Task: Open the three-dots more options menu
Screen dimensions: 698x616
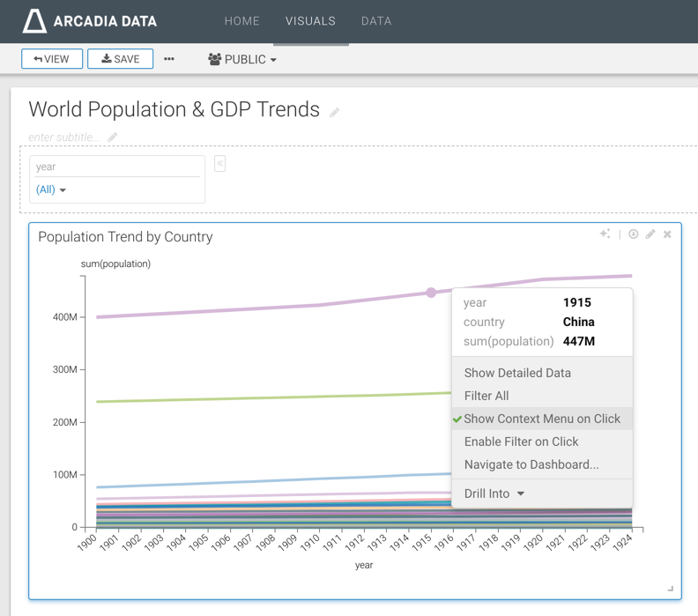Action: pyautogui.click(x=169, y=59)
